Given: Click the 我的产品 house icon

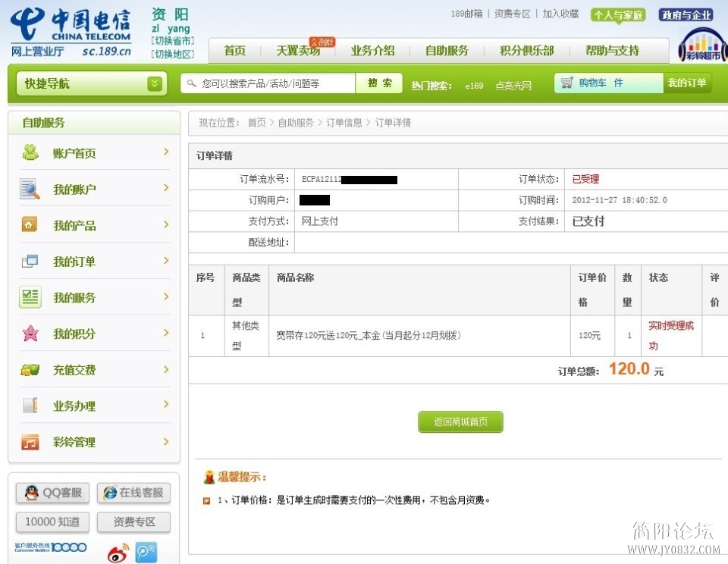Looking at the screenshot, I should pos(30,224).
